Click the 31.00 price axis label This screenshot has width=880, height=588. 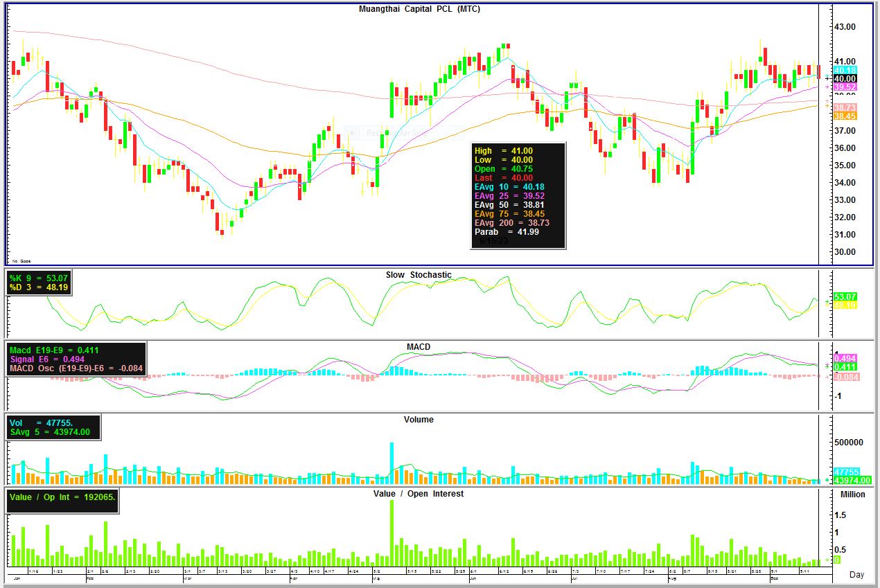[845, 235]
